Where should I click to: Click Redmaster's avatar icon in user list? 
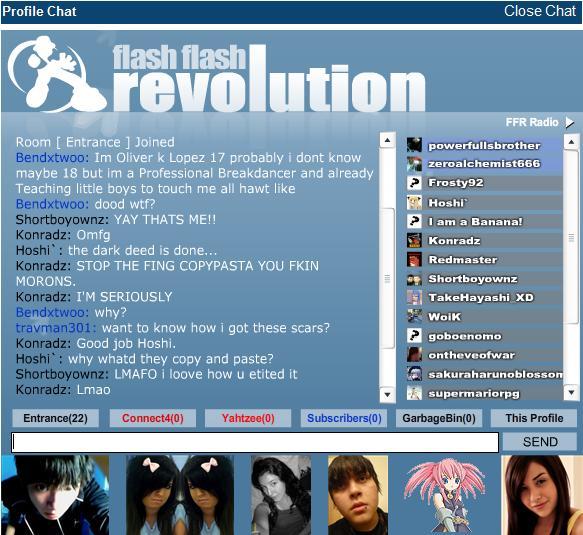point(414,260)
